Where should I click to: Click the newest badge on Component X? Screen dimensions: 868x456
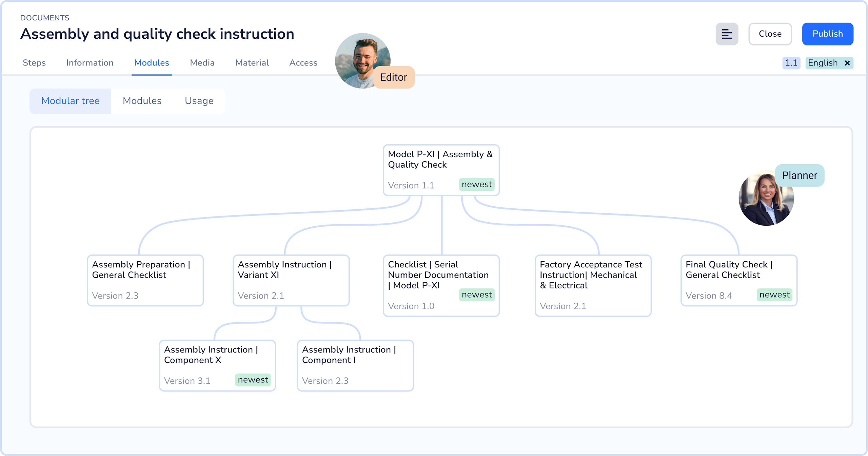tap(253, 380)
